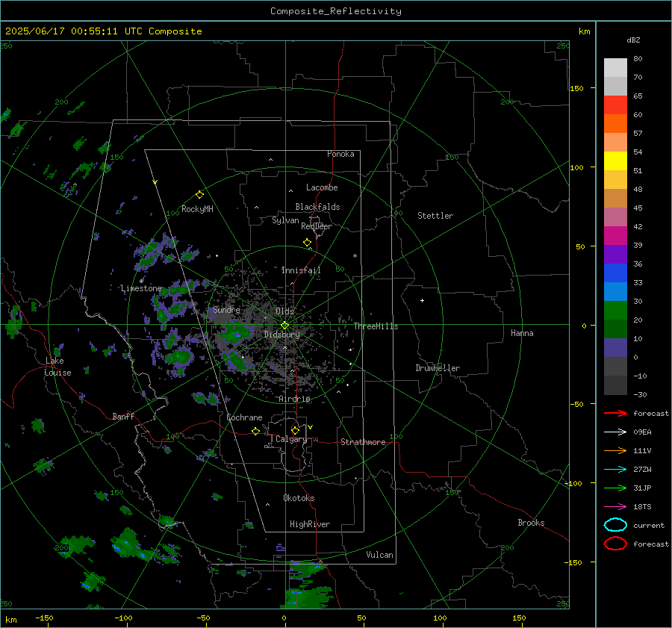Click the cyan current ellipse in legend
This screenshot has width=672, height=628.
point(615,525)
